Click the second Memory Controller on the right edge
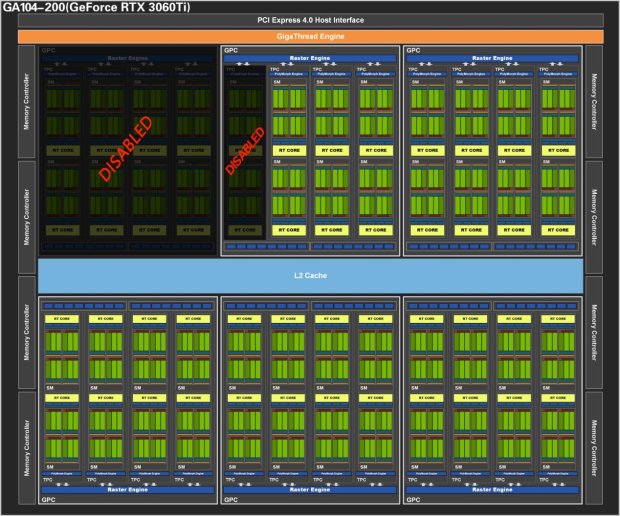The width and height of the screenshot is (620, 516). pos(594,217)
